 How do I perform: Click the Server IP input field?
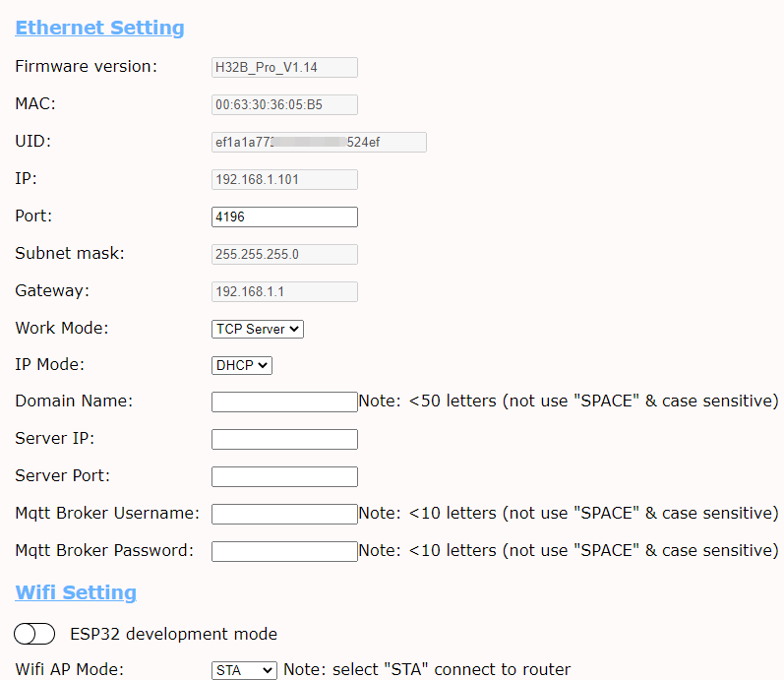[284, 439]
